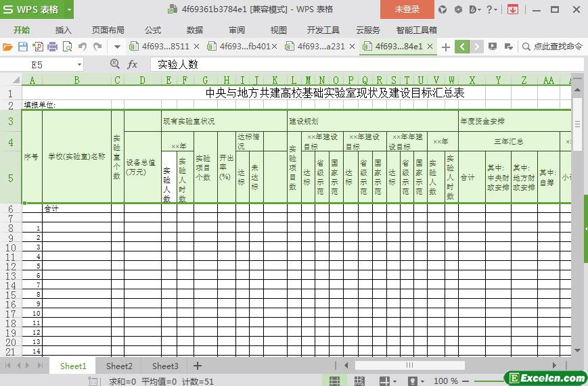Print using the printer icon

click(53, 47)
